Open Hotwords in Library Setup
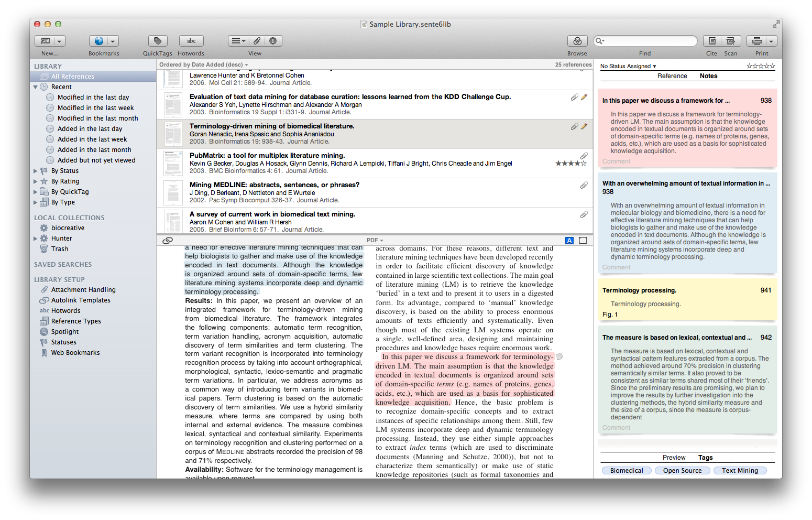The image size is (812, 520). 93,311
